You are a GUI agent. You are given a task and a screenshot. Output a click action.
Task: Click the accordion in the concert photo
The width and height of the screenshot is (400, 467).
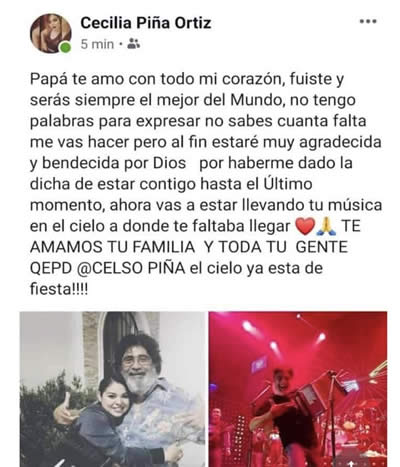point(308,398)
